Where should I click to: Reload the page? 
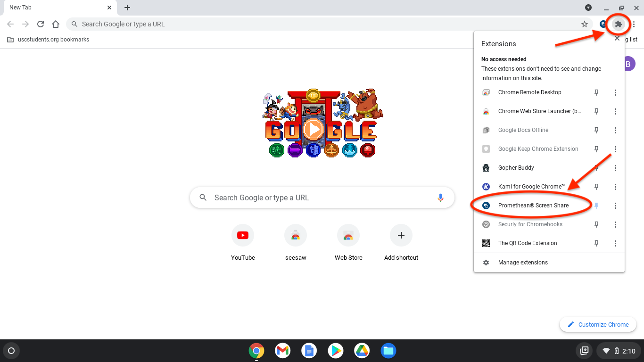(41, 24)
